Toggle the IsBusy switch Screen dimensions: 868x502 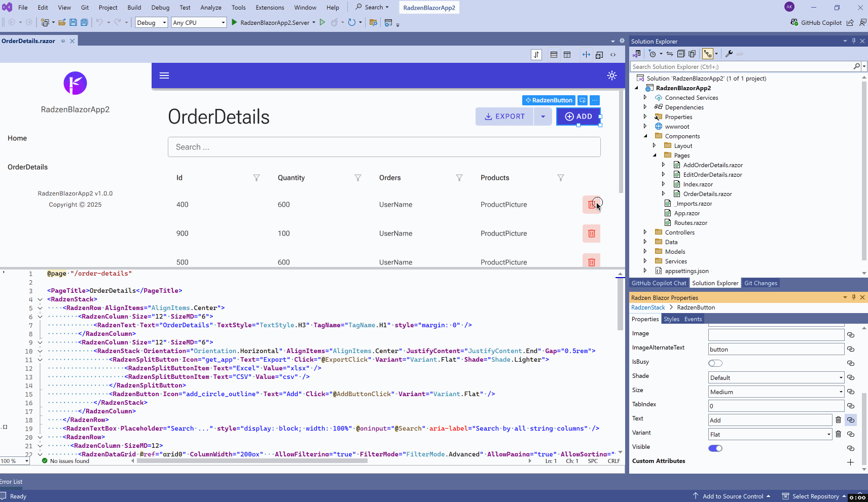pyautogui.click(x=715, y=363)
